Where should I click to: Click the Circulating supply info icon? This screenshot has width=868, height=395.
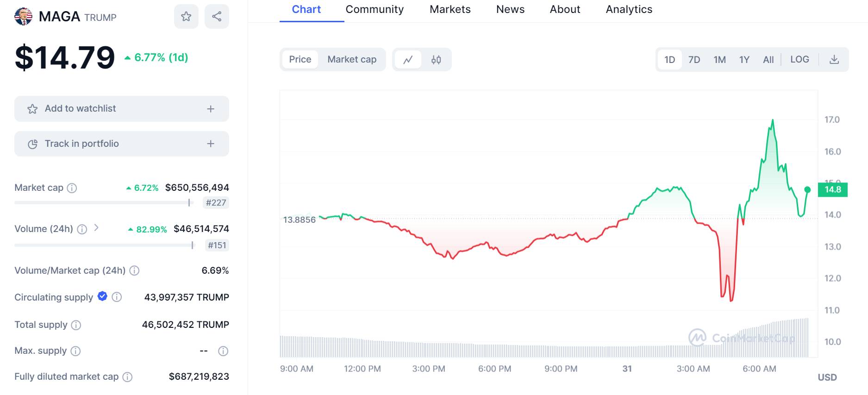117,297
